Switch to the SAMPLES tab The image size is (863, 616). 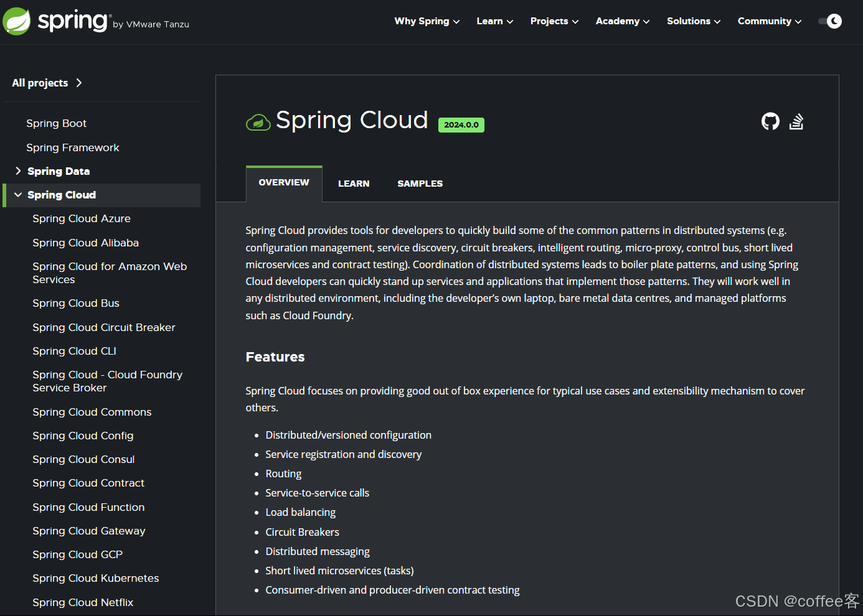pos(420,184)
